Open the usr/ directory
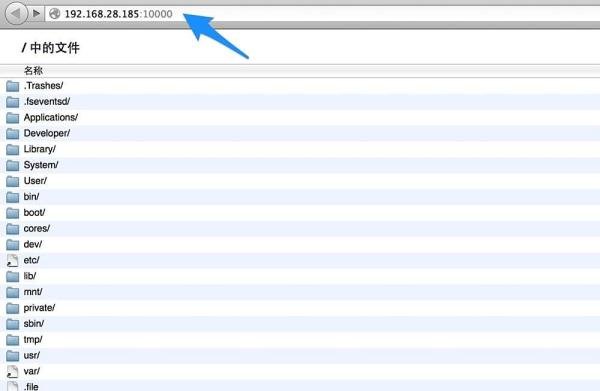Image resolution: width=600 pixels, height=391 pixels. pyautogui.click(x=31, y=355)
